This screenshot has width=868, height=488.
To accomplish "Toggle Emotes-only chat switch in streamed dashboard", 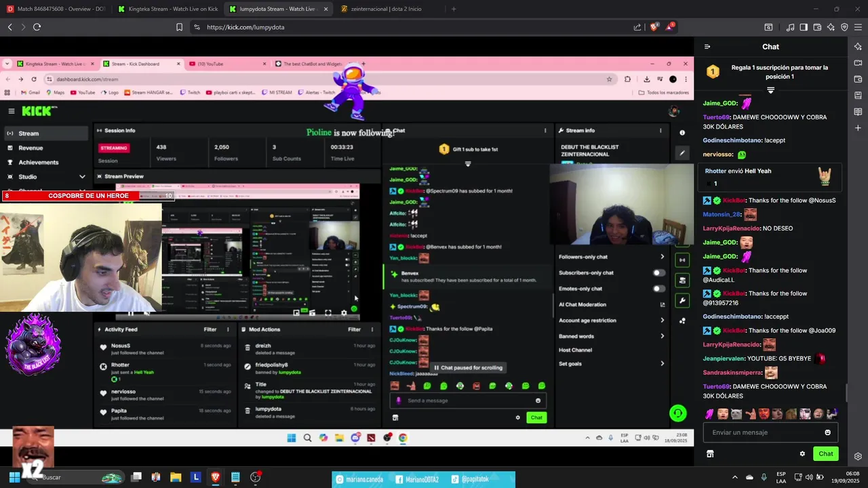I will pos(658,289).
